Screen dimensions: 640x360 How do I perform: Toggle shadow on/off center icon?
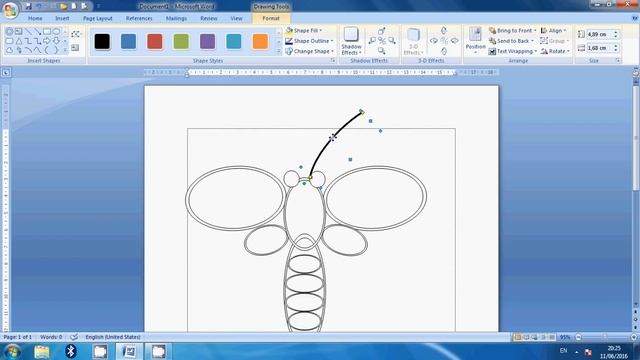[382, 40]
